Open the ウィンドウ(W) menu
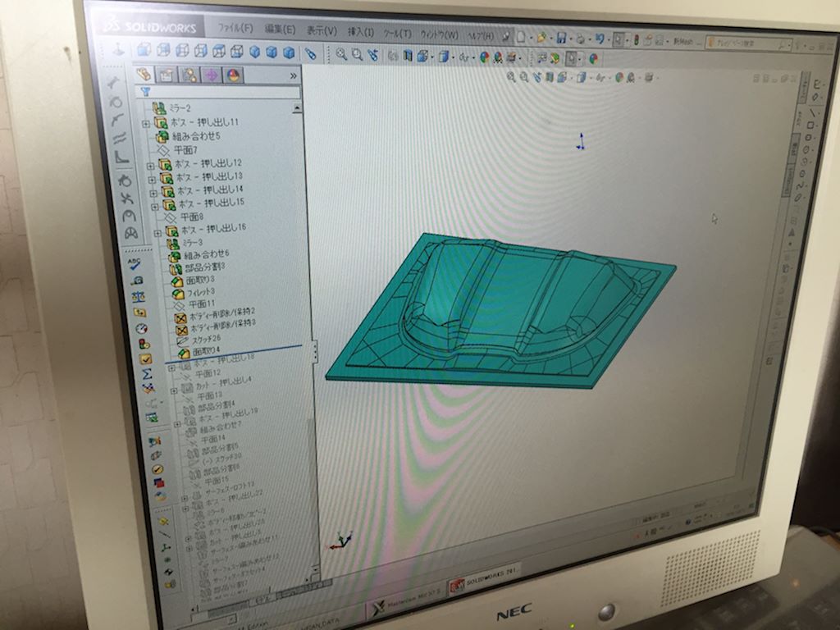840x630 pixels. pyautogui.click(x=440, y=34)
